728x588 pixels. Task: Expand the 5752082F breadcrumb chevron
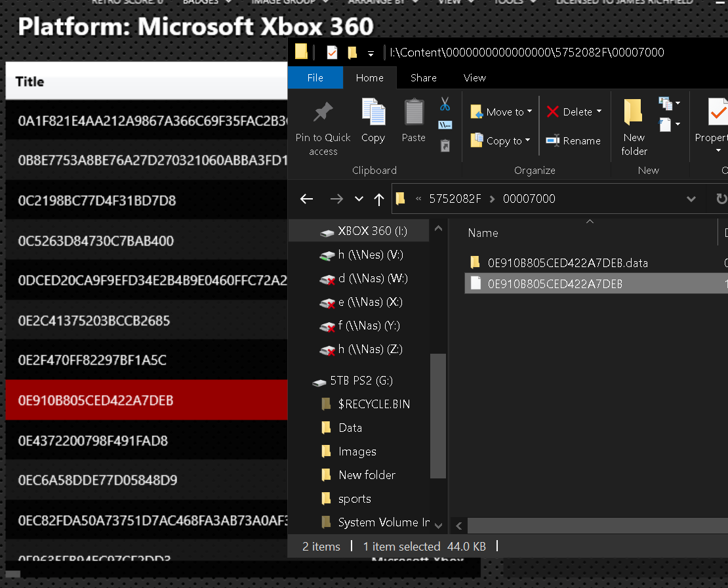click(492, 199)
